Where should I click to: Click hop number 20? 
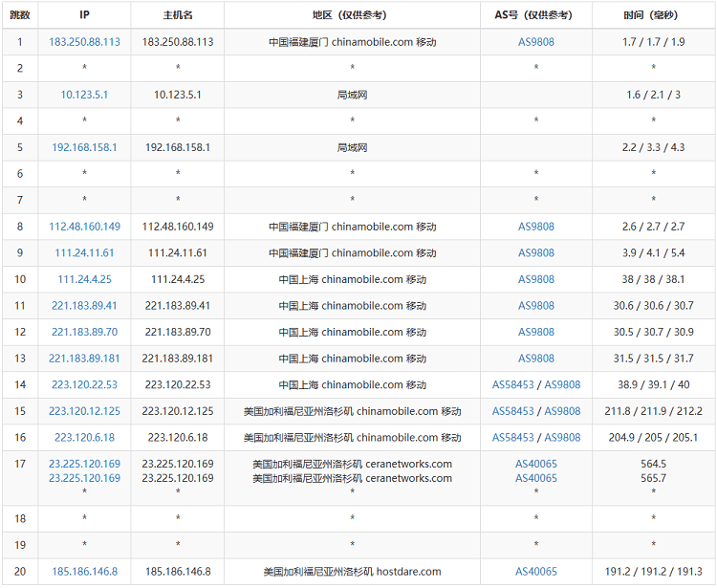(x=20, y=572)
